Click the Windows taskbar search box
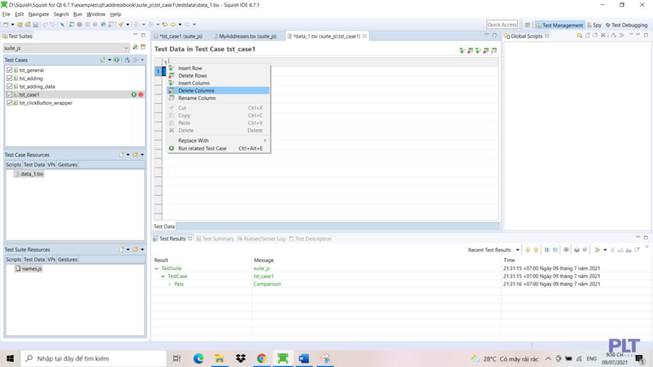 [x=93, y=358]
